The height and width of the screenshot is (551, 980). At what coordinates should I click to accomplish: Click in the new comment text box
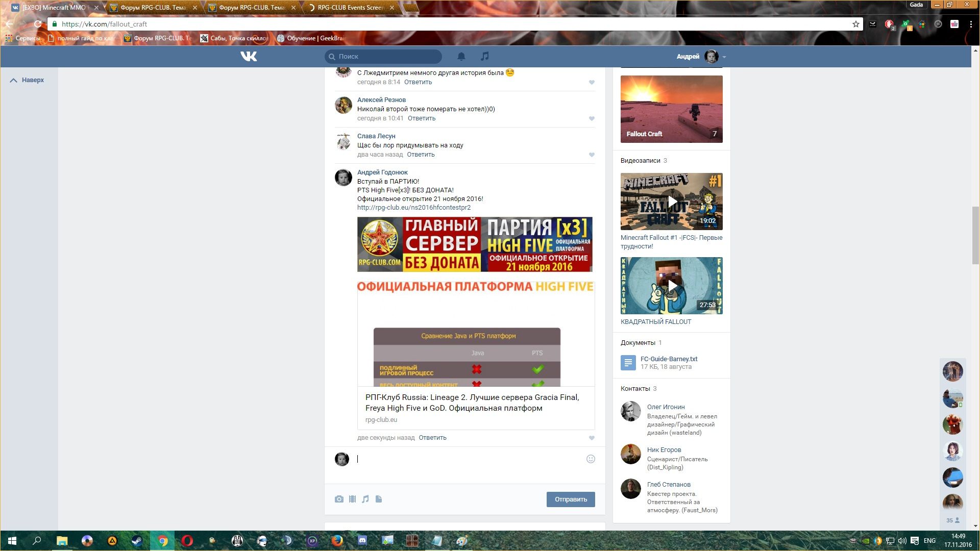coord(470,459)
